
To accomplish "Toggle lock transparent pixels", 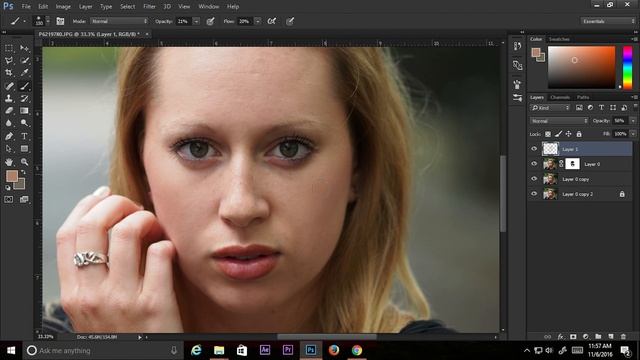I will [x=548, y=134].
